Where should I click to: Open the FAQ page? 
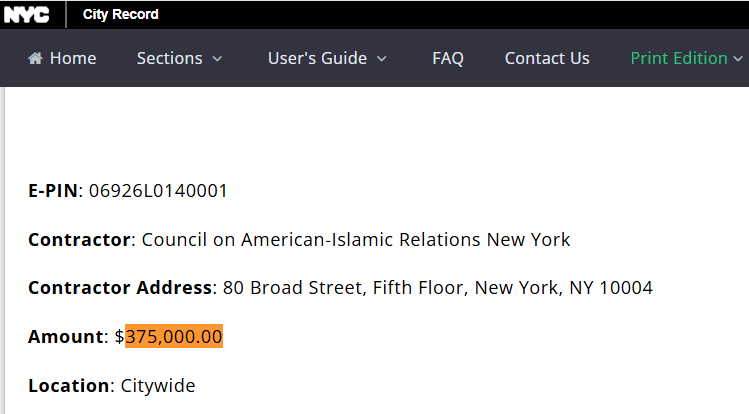(x=448, y=58)
